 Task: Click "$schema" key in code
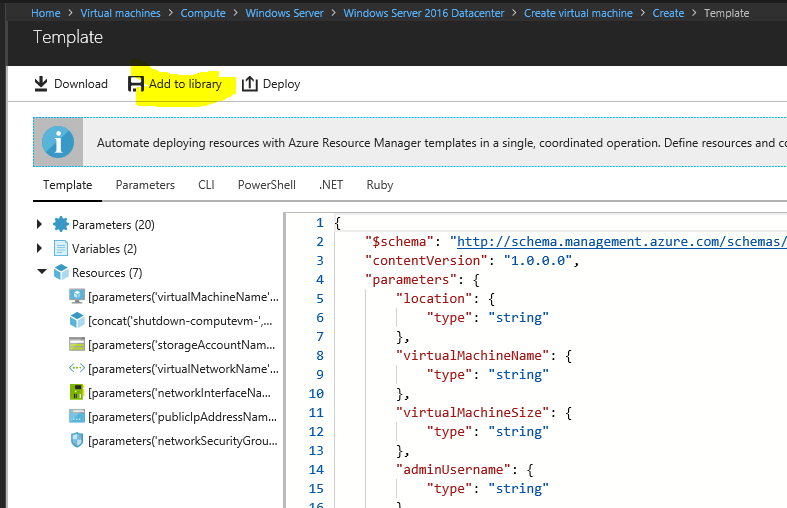coord(399,241)
